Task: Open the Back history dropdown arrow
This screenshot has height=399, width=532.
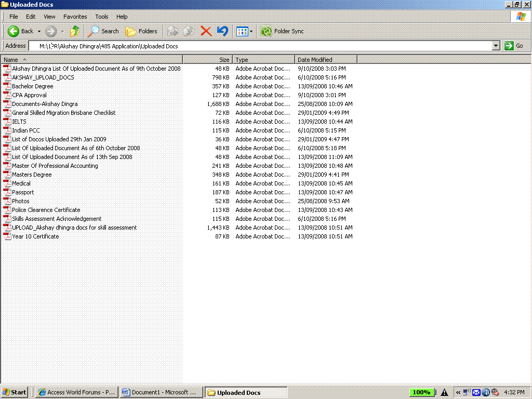Action: coord(39,31)
